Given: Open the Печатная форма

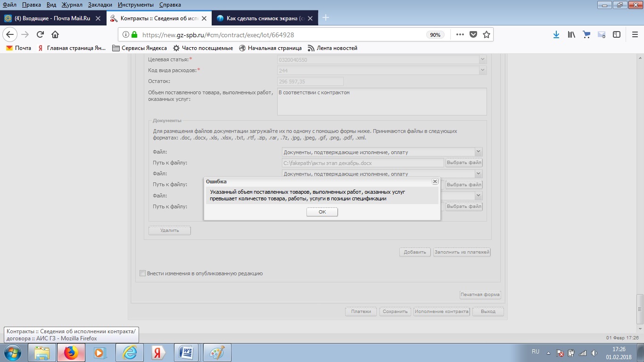Looking at the screenshot, I should coord(480,295).
